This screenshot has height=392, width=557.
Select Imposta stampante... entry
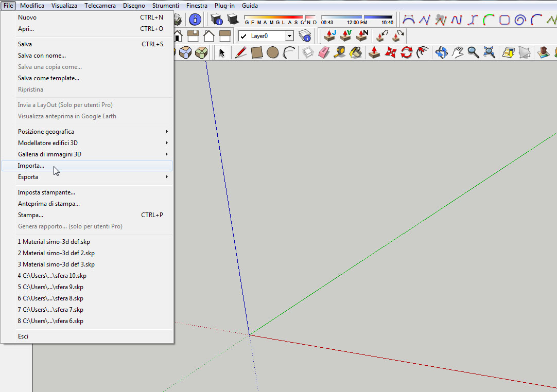(87, 192)
